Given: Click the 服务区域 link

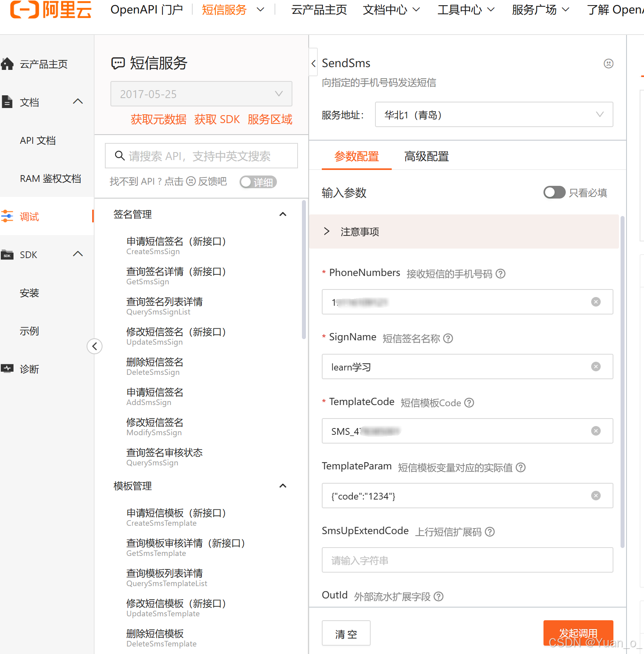Looking at the screenshot, I should [270, 119].
